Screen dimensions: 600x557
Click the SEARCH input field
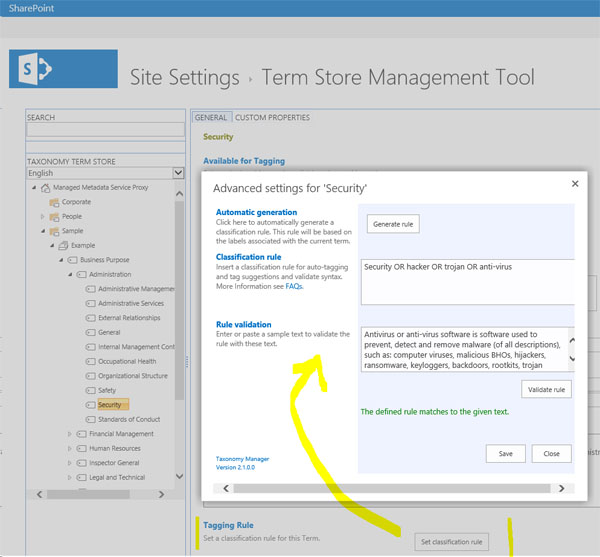pyautogui.click(x=105, y=130)
